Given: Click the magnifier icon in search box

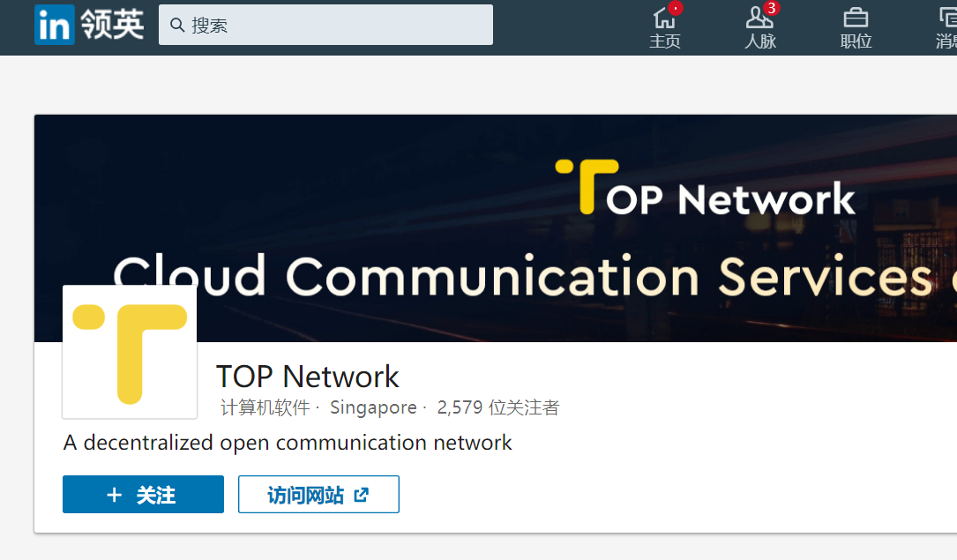Looking at the screenshot, I should tap(177, 25).
